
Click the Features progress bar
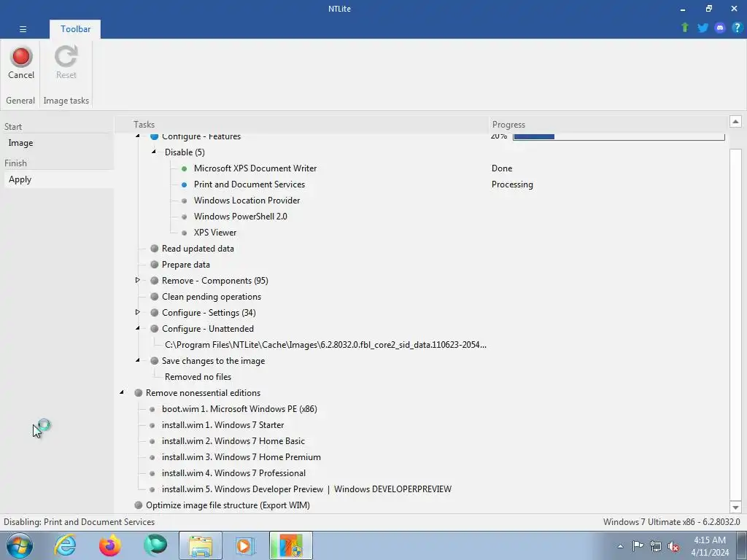click(x=619, y=136)
